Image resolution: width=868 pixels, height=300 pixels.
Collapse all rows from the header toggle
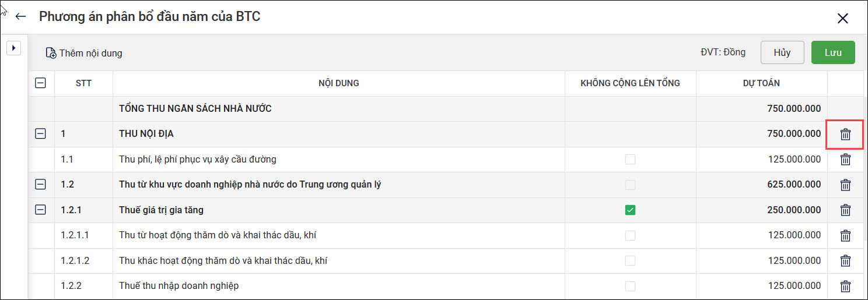tap(40, 83)
